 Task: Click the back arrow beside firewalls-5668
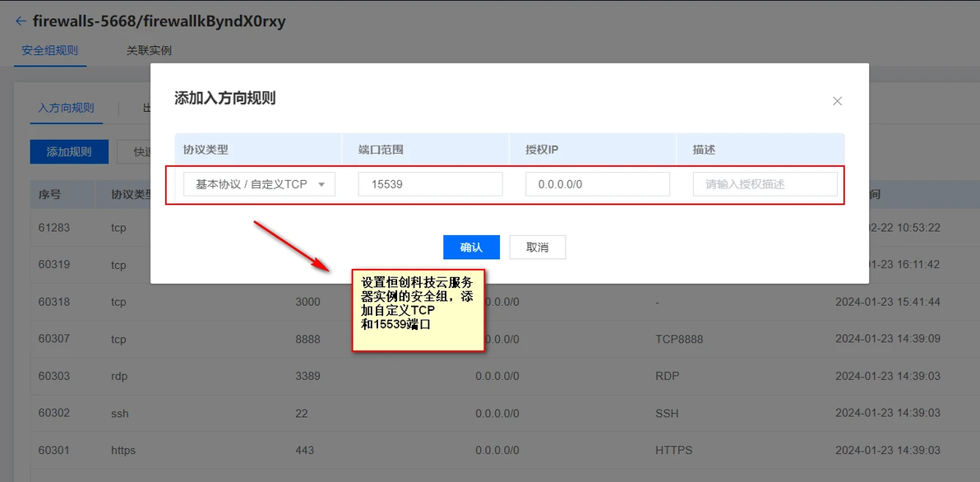[x=21, y=21]
